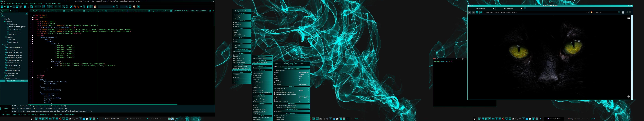Image resolution: width=644 pixels, height=121 pixels.
Task: Click the Falkon home button
Action: (x=481, y=12)
